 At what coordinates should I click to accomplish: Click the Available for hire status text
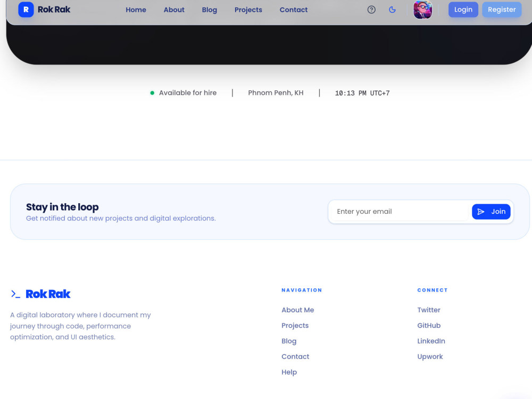(188, 93)
